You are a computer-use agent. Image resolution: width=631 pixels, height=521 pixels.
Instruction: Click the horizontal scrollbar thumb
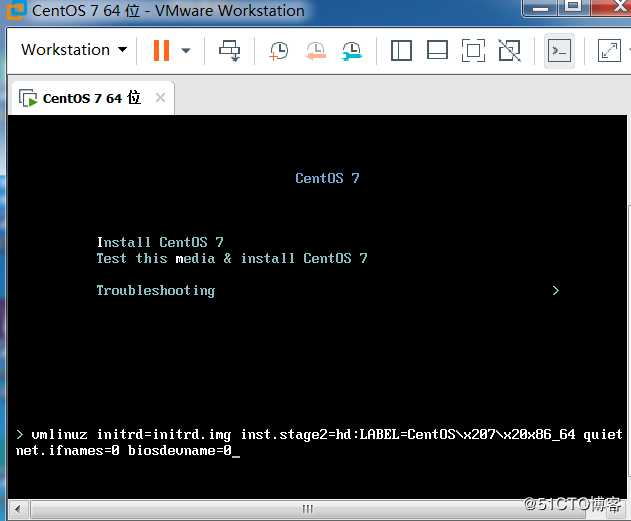(x=307, y=509)
